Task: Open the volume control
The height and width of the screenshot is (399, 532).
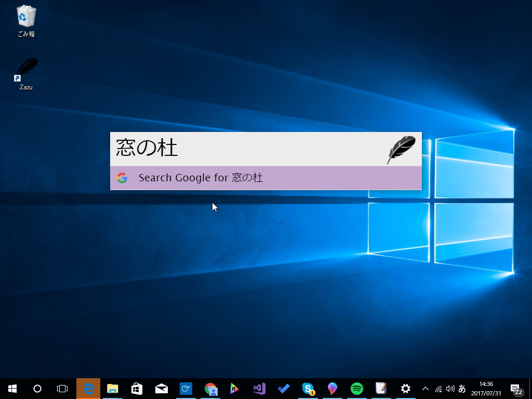Action: click(x=450, y=388)
